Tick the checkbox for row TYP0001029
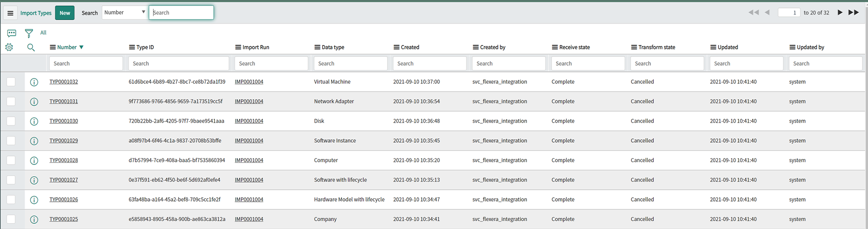Image resolution: width=868 pixels, height=229 pixels. pos(11,141)
